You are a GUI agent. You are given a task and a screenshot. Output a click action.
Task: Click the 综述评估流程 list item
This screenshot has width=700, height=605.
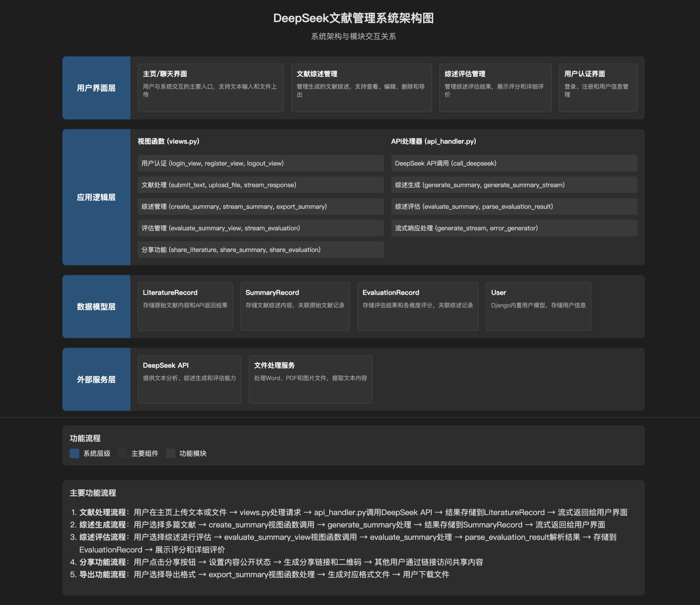(x=348, y=543)
